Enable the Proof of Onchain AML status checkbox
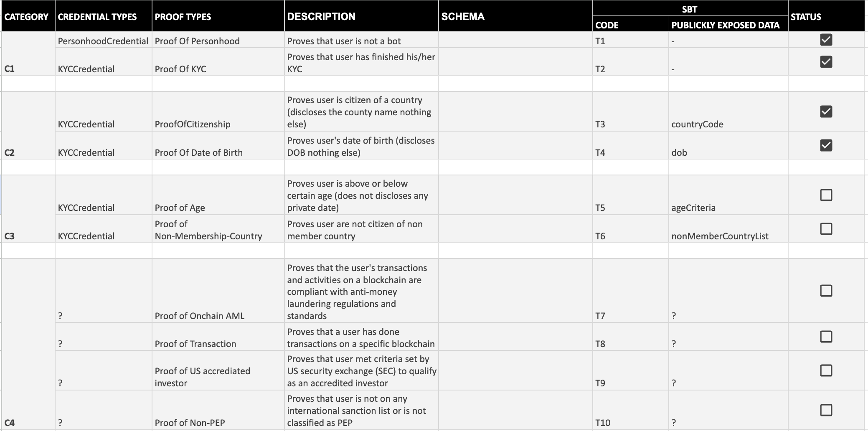This screenshot has height=431, width=868. pyautogui.click(x=826, y=291)
